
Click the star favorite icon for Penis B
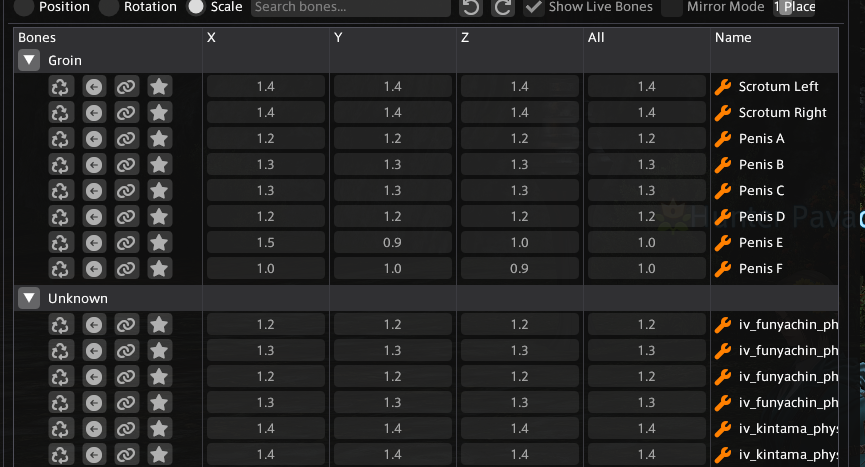point(159,164)
